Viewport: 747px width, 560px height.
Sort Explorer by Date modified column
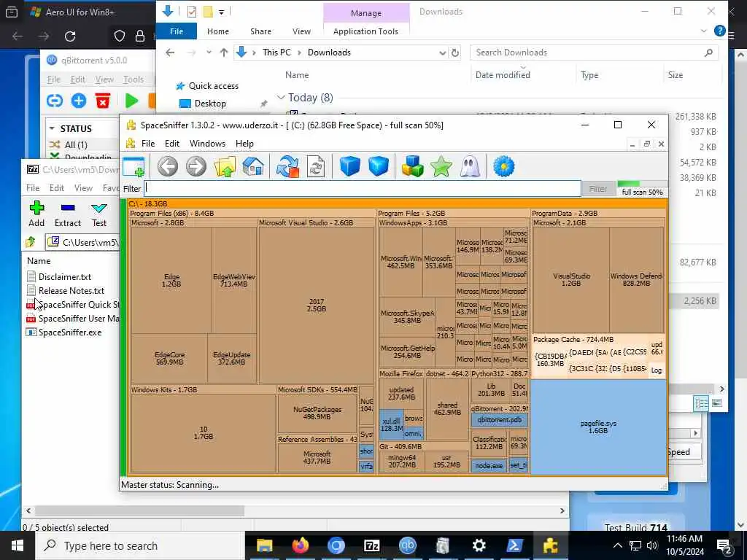[503, 75]
